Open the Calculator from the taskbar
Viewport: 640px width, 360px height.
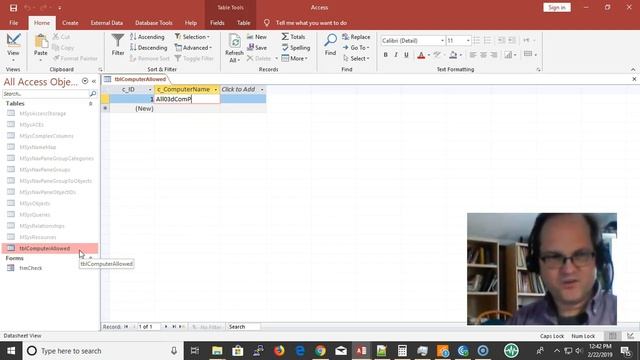tap(402, 351)
